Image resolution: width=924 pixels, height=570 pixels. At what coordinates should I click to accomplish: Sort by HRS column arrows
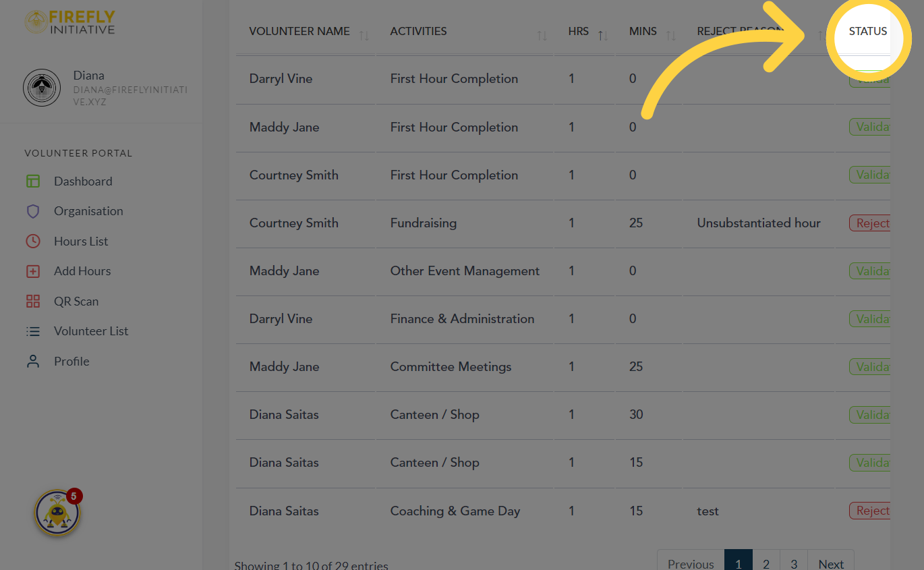603,35
